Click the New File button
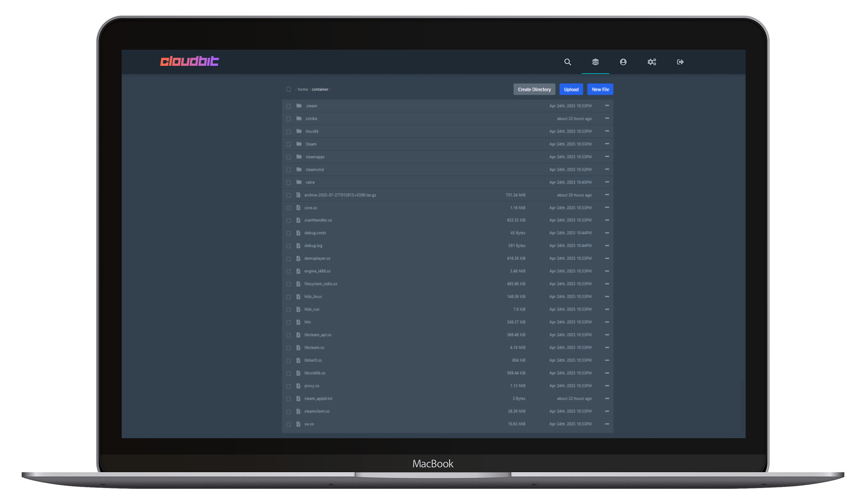 coord(600,90)
